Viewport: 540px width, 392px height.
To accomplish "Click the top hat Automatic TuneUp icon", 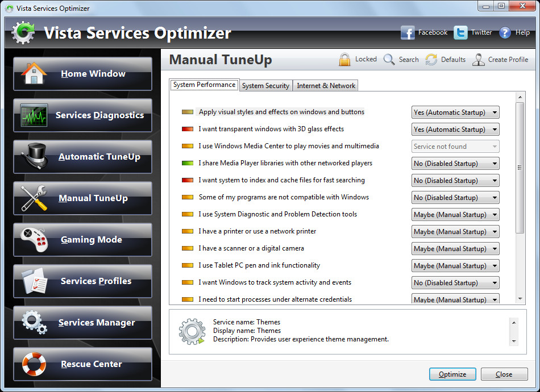I will click(35, 156).
